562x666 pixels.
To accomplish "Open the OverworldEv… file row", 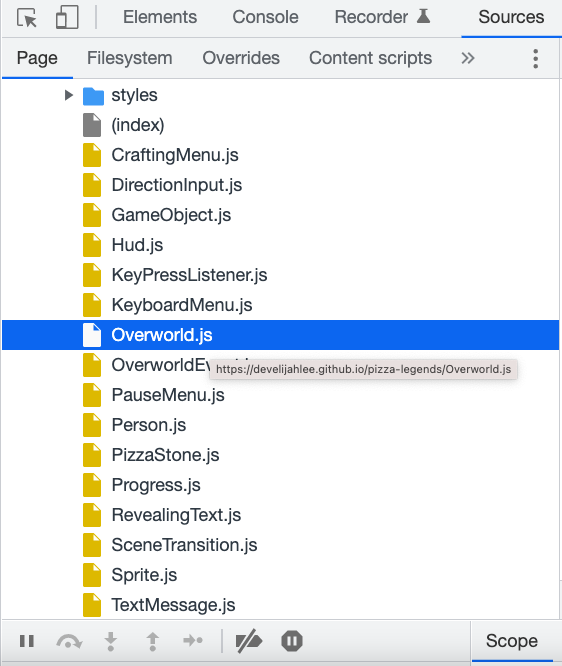I will pos(159,365).
